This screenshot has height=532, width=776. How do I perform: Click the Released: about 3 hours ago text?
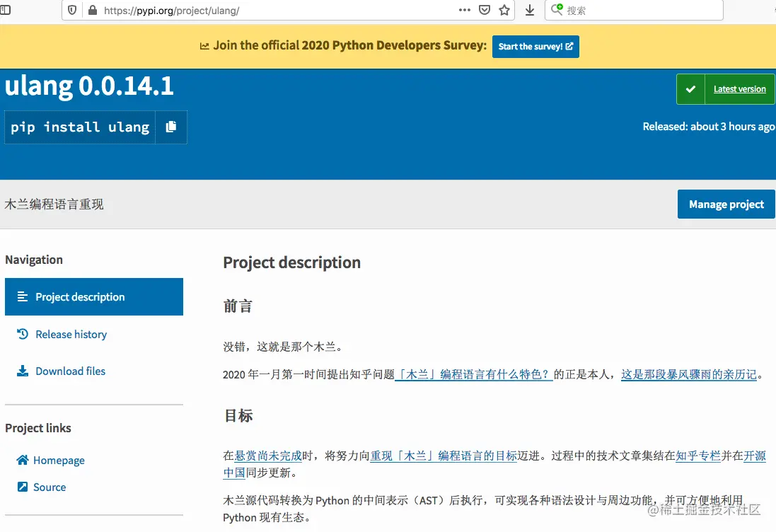(x=709, y=126)
